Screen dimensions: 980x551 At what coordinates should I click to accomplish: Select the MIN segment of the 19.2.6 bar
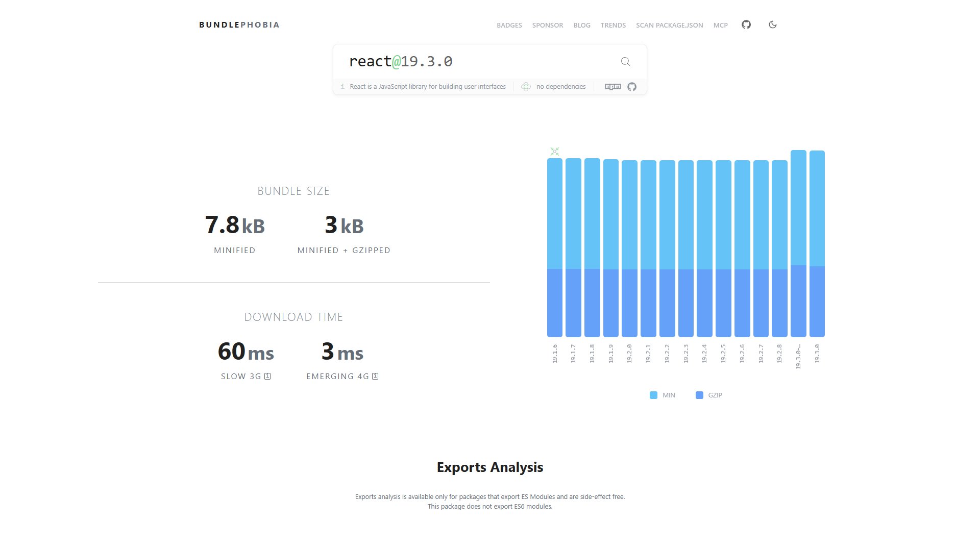[742, 215]
